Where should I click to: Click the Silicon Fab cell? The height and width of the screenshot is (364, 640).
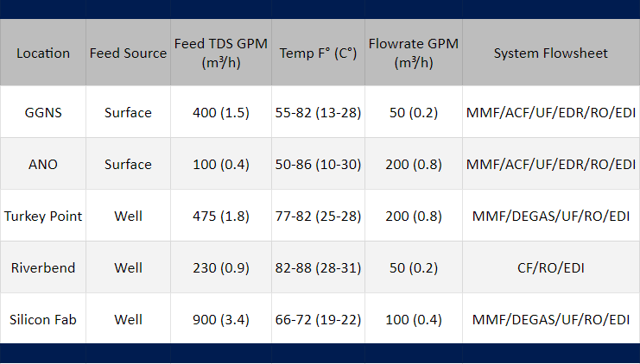[43, 319]
